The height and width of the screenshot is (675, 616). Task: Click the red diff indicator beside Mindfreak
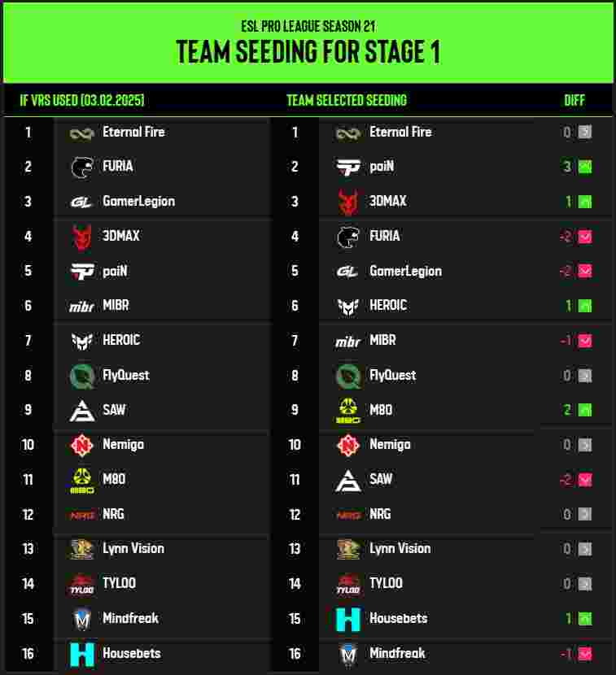[x=585, y=654]
